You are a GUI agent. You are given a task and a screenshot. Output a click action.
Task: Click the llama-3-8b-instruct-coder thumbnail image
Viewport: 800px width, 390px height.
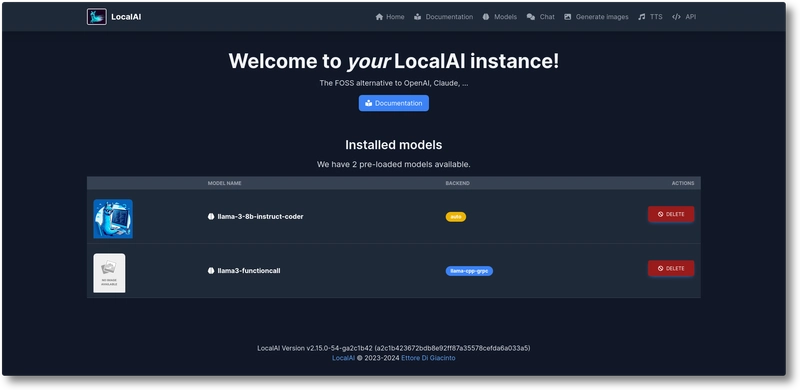tap(113, 218)
